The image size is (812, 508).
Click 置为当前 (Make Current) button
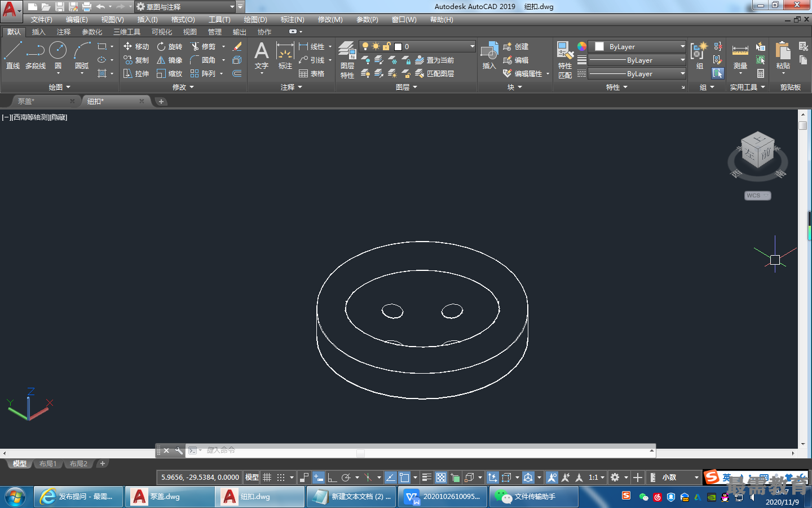[435, 60]
